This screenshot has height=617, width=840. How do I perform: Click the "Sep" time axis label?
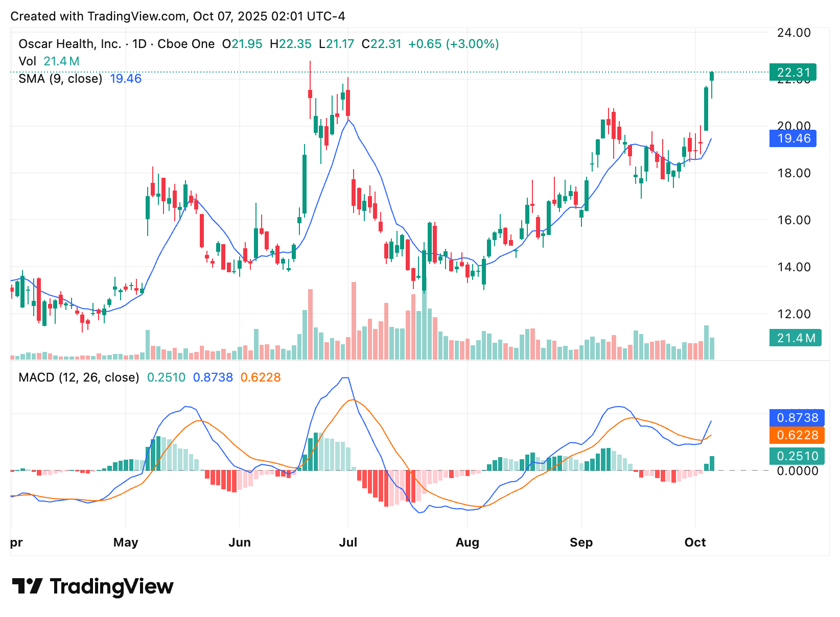pos(581,542)
